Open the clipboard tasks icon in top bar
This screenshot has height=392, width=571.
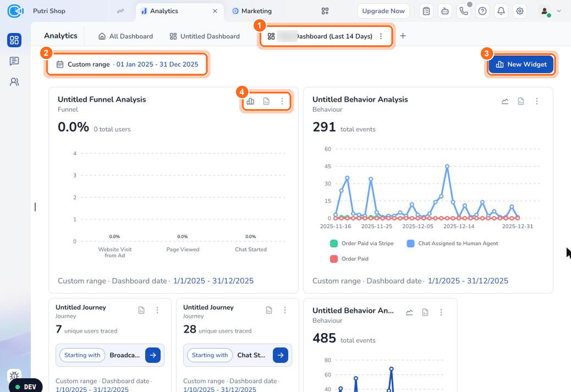426,11
